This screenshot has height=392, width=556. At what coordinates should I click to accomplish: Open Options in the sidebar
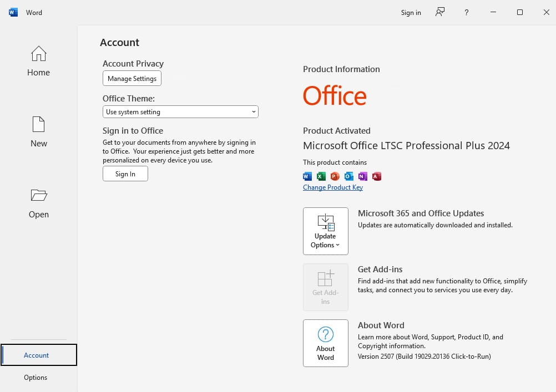(x=36, y=378)
